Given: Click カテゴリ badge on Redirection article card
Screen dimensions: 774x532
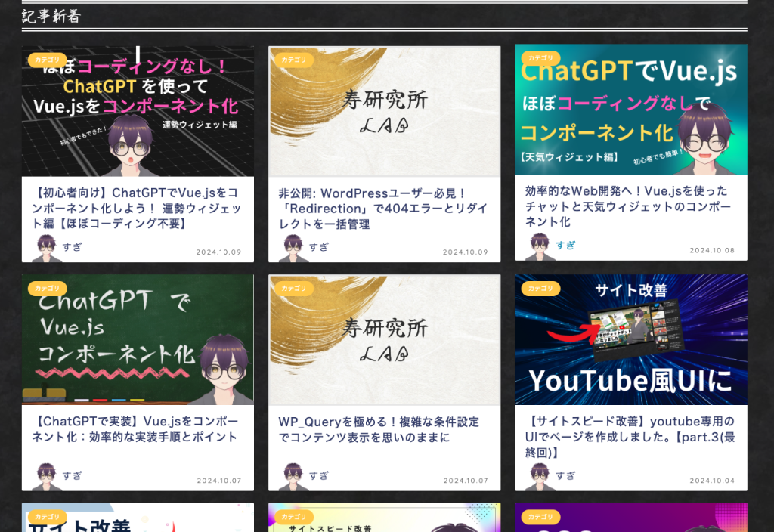Looking at the screenshot, I should (x=294, y=60).
